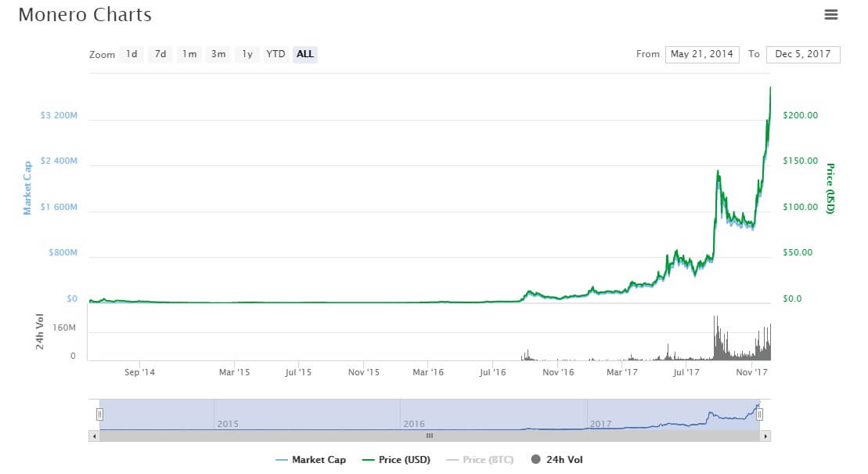Click the 2017 label in navigator

pos(600,424)
